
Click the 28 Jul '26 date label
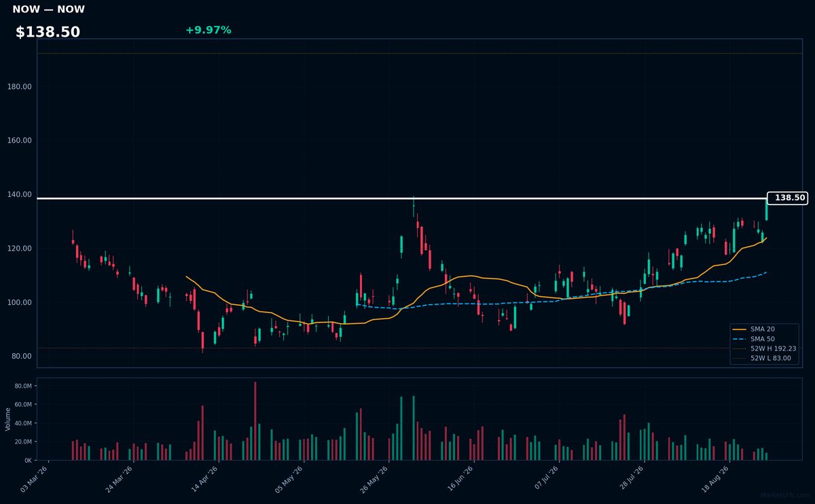[x=630, y=480]
